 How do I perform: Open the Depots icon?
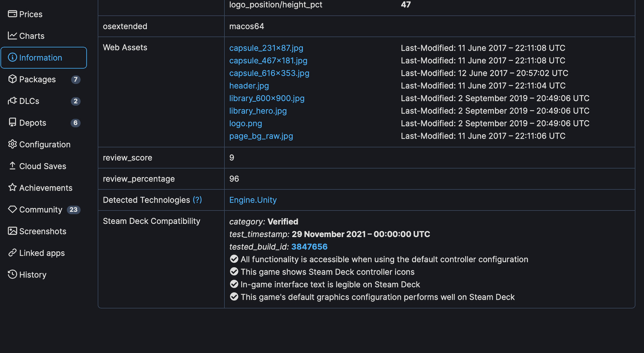click(x=12, y=123)
